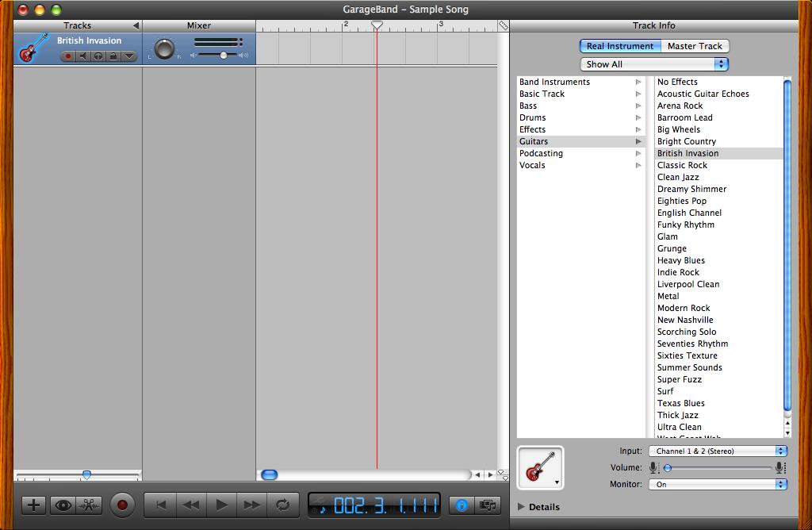This screenshot has height=530, width=812.
Task: Open the Media Browser
Action: tap(488, 505)
